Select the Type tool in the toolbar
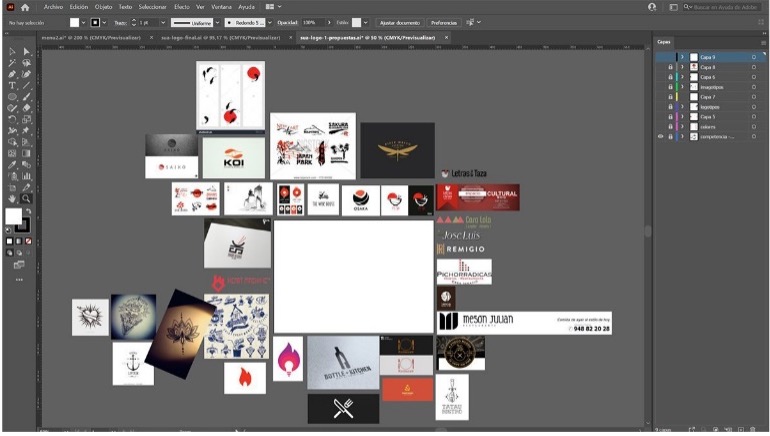This screenshot has width=770, height=436. click(13, 86)
